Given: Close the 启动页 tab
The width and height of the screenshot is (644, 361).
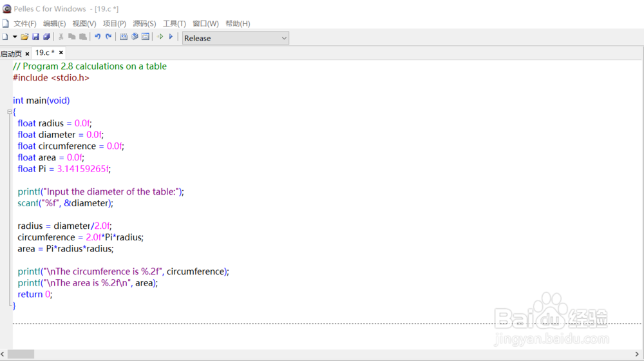Looking at the screenshot, I should click(x=27, y=54).
